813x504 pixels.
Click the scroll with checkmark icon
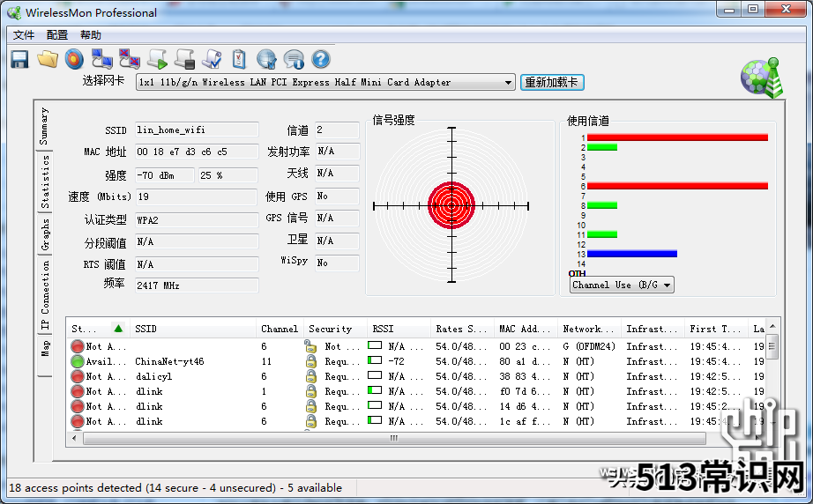212,59
